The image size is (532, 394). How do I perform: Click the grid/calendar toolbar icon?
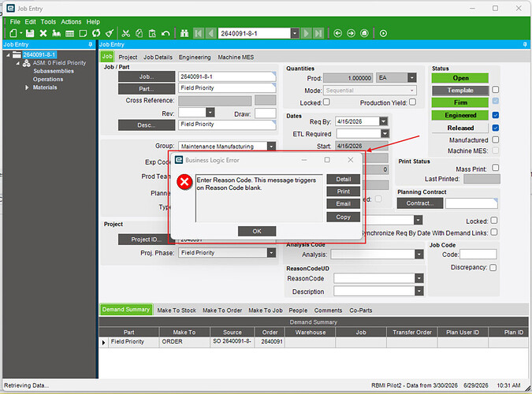[x=69, y=33]
